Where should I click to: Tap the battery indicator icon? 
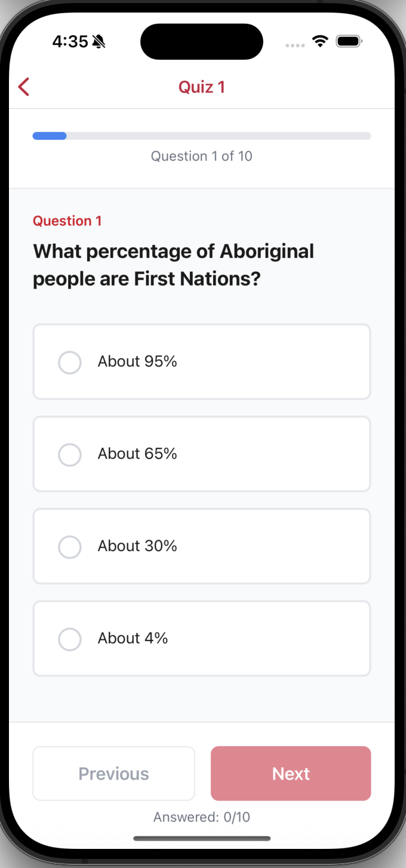pos(349,41)
